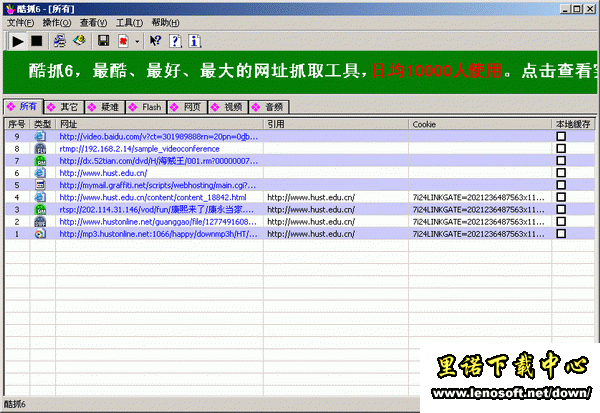Toggle local cache checkbox for row 1
Viewport: 600px width, 413px height.
(x=561, y=233)
